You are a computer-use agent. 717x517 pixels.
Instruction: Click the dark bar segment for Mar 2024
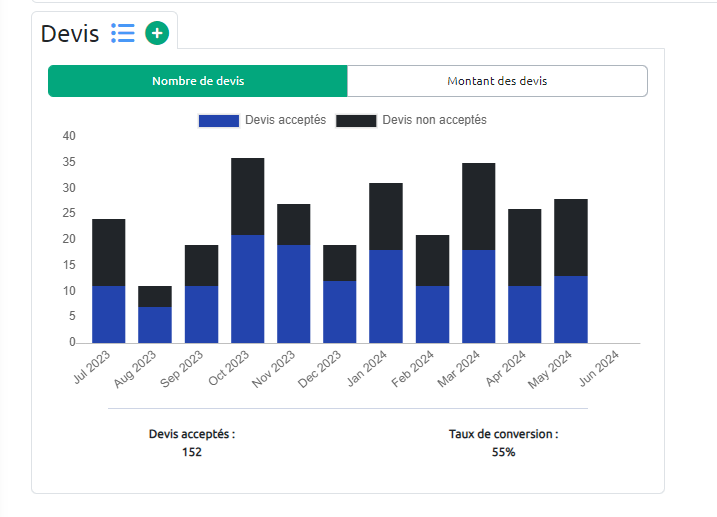click(x=479, y=206)
